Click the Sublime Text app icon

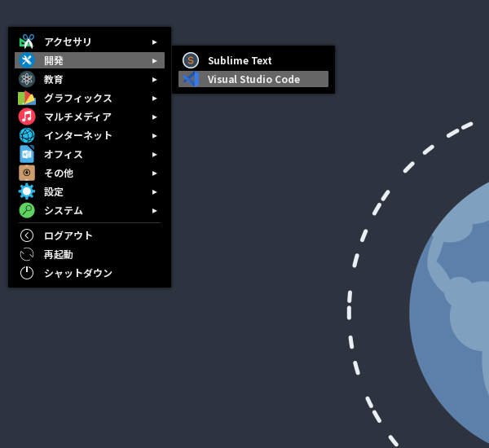tap(191, 60)
